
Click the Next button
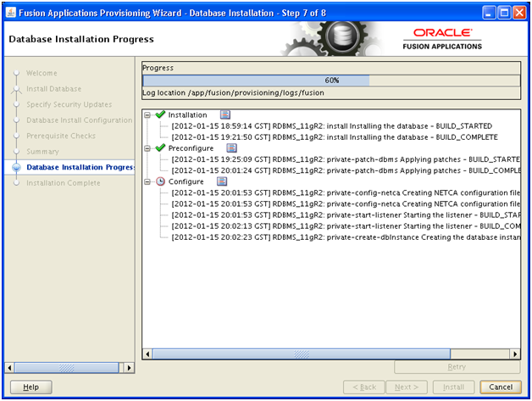407,387
